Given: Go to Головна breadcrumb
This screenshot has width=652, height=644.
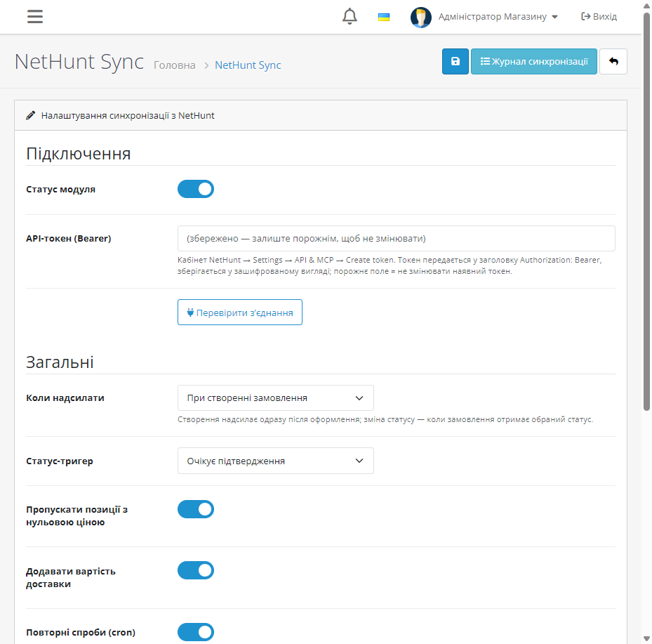Looking at the screenshot, I should pos(175,65).
